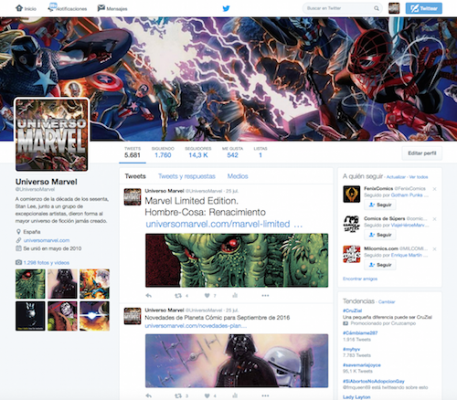Open Siguiendo 1.760 counter
The image size is (457, 400).
(x=163, y=152)
